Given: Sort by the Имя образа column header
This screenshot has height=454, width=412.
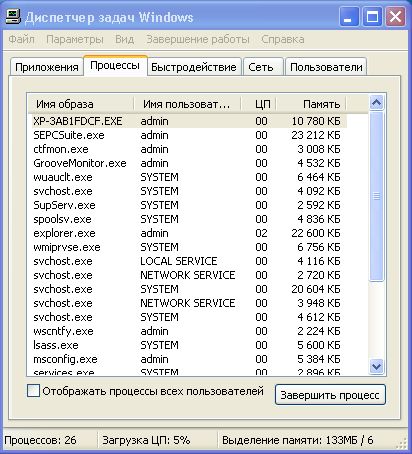Looking at the screenshot, I should pyautogui.click(x=81, y=104).
